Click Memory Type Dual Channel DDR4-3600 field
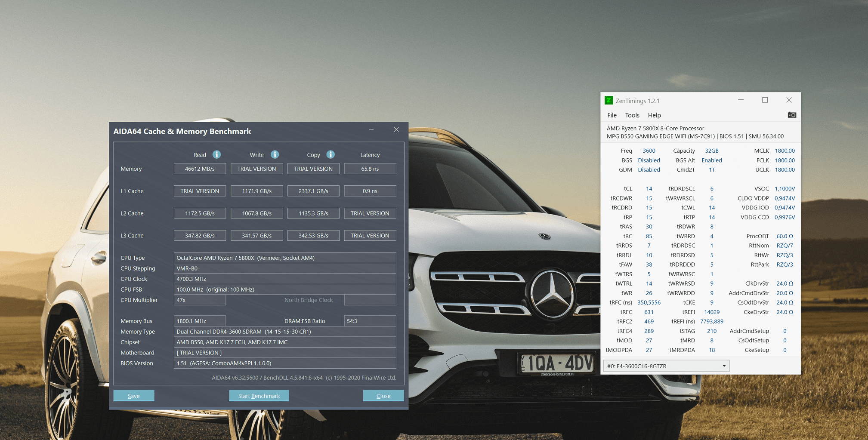Viewport: 868px width, 440px height. [285, 332]
